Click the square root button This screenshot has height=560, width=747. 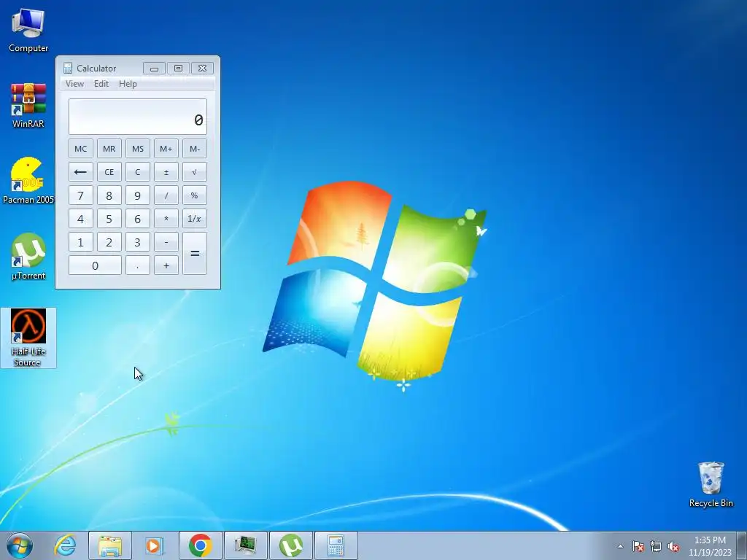(195, 172)
